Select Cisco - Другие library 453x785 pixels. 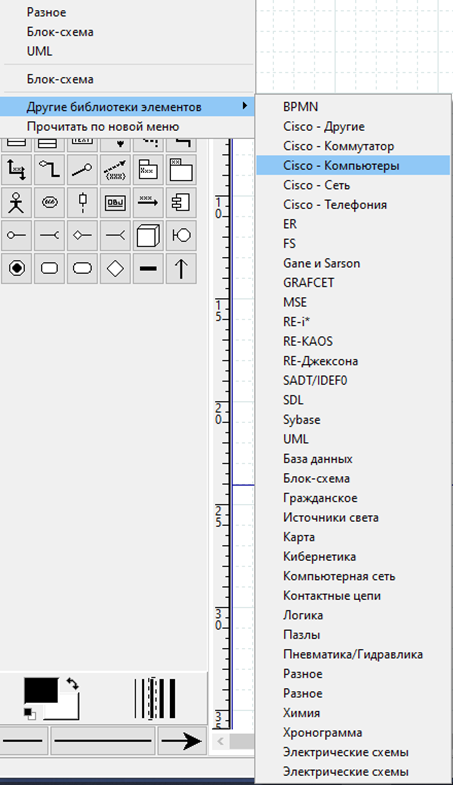[x=353, y=126]
